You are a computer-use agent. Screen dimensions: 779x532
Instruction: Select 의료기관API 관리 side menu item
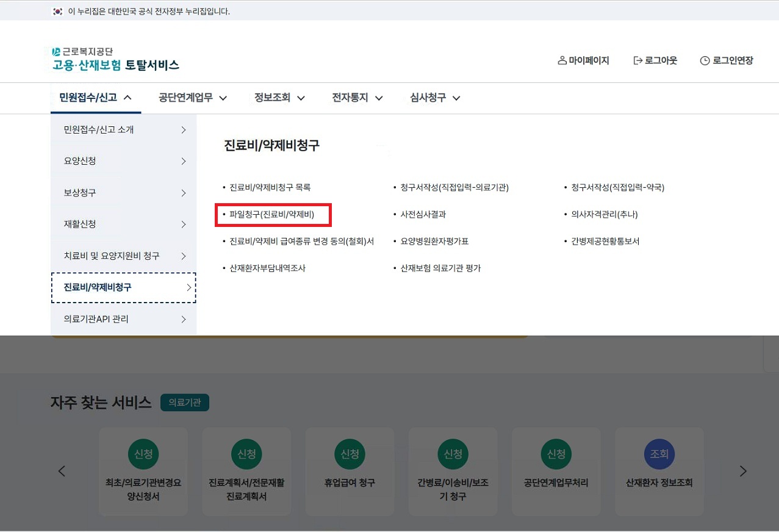(124, 319)
